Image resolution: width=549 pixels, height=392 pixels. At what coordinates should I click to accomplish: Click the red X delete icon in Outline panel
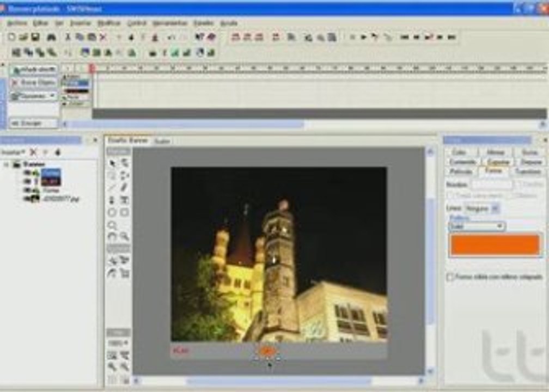tap(33, 152)
